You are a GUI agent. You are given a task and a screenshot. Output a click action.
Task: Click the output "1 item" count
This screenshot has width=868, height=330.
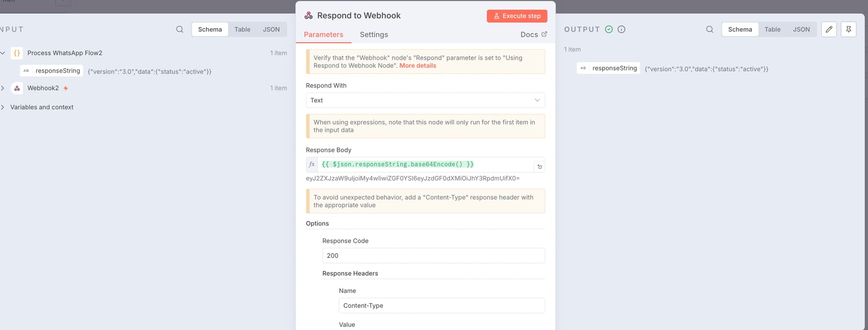coord(572,49)
